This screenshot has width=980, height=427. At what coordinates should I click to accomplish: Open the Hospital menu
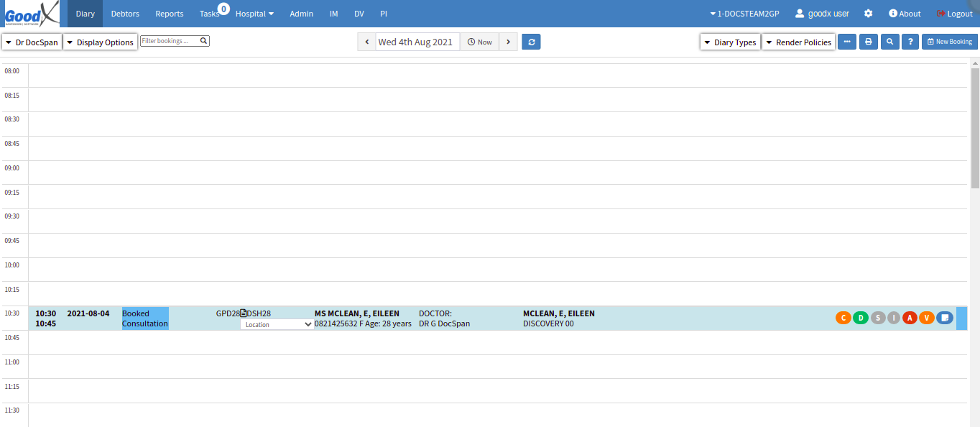pos(254,14)
